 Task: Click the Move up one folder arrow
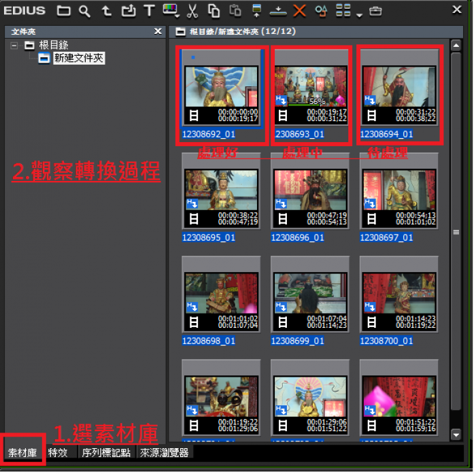coord(106,10)
